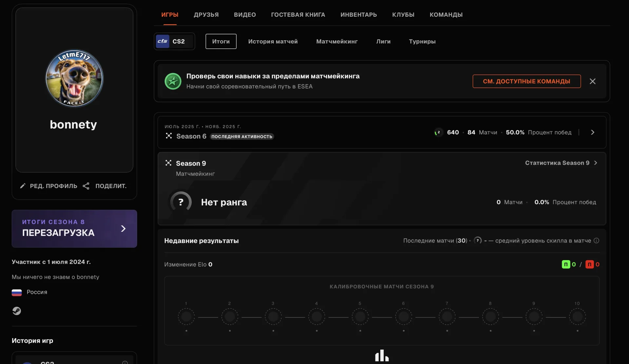Click the small question badge in recent results
The width and height of the screenshot is (629, 364).
pyautogui.click(x=478, y=240)
